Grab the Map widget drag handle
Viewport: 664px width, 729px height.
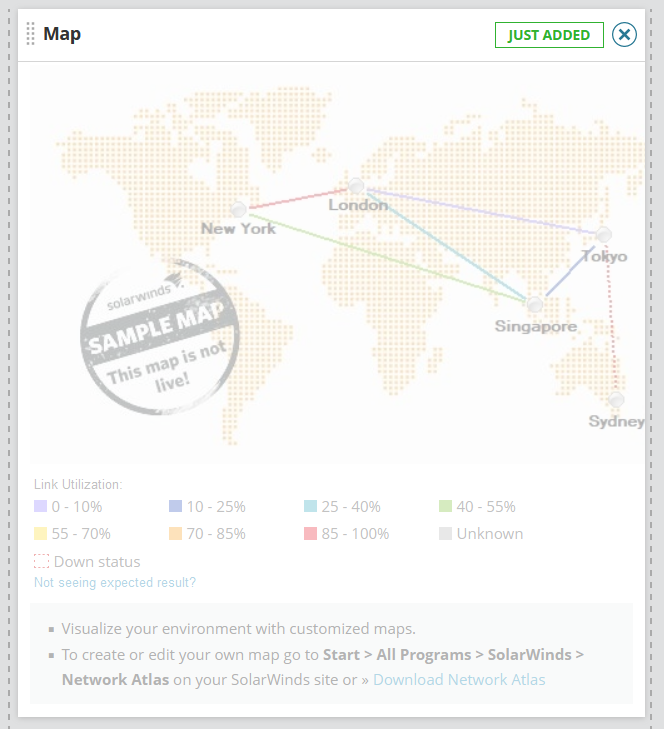click(30, 35)
